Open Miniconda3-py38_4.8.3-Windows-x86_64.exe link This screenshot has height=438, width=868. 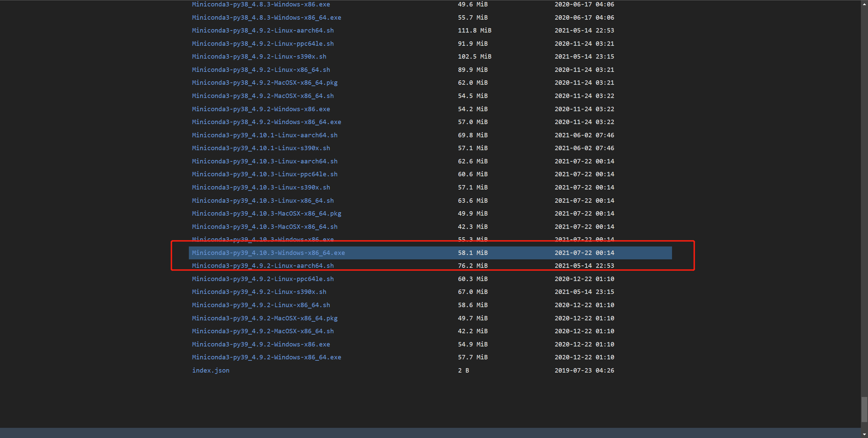[267, 18]
